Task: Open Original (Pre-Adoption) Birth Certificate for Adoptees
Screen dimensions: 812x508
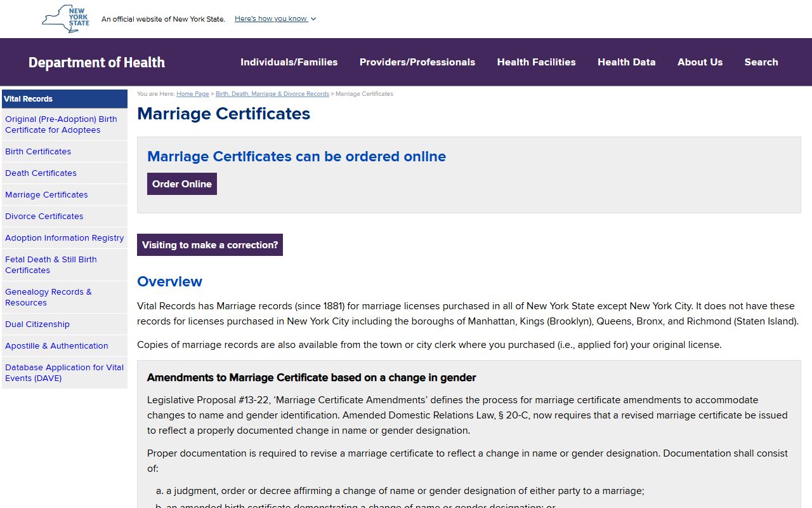Action: (65, 124)
